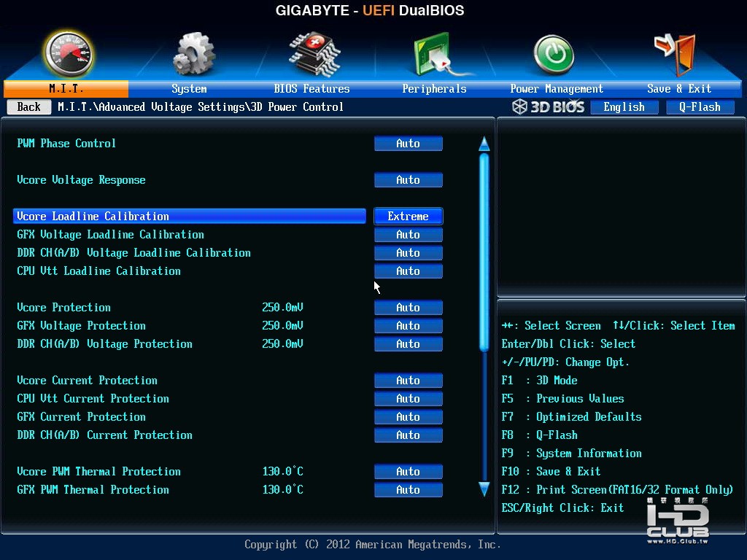Click the F1 3D Mode help line
This screenshot has height=560, width=747.
[x=539, y=381]
